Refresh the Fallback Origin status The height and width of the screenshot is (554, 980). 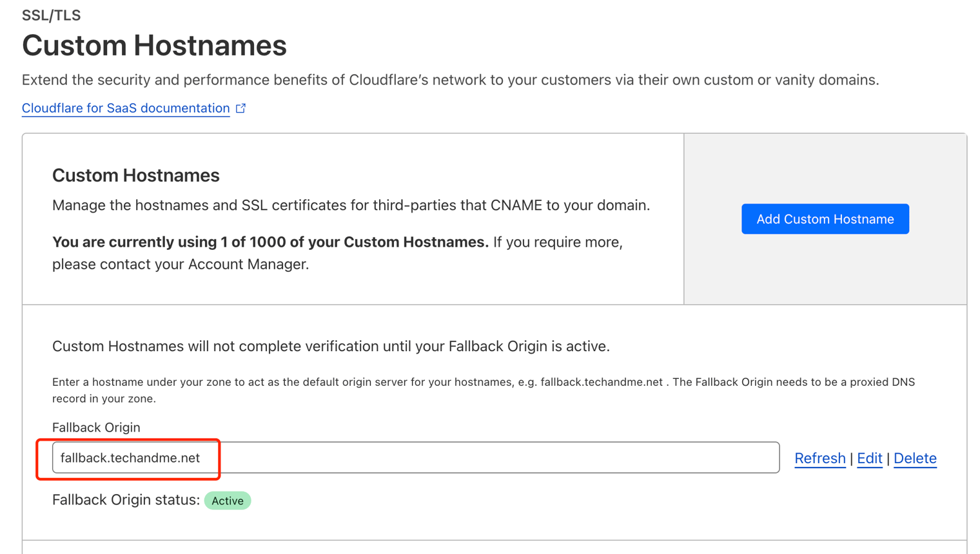tap(819, 458)
